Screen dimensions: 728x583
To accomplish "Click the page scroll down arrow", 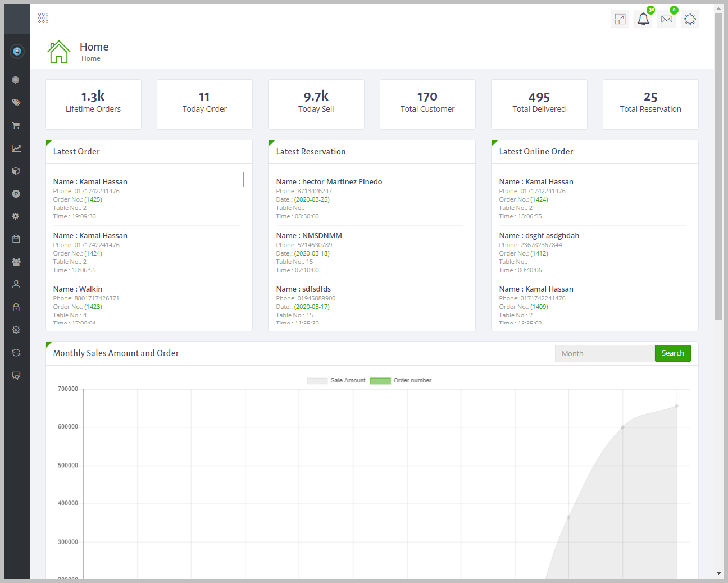I will coord(718,573).
